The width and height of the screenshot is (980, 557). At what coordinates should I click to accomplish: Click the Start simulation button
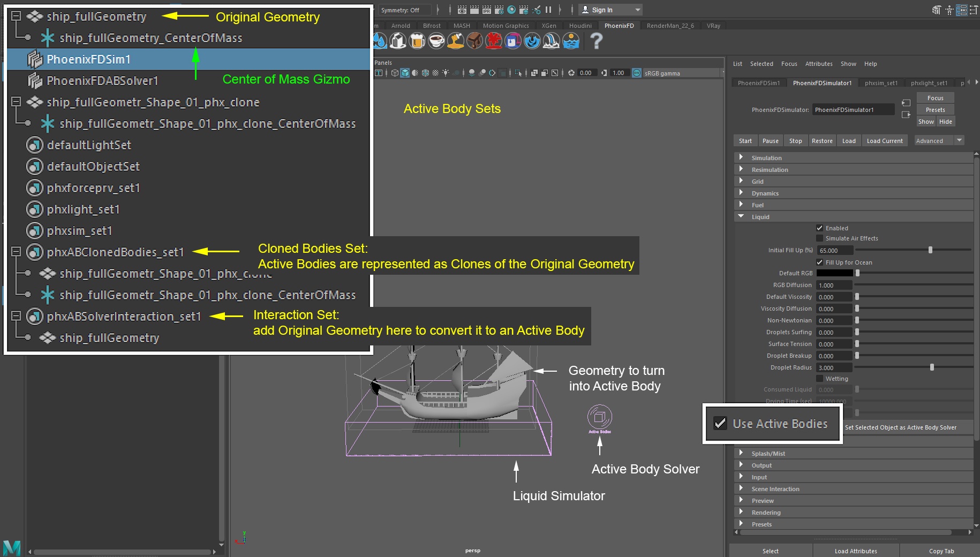745,141
